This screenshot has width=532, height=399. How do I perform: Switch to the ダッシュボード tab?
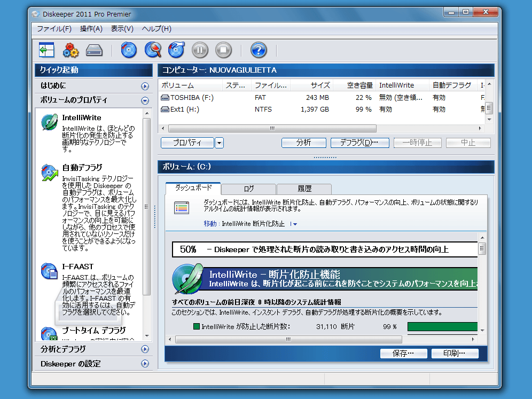193,188
